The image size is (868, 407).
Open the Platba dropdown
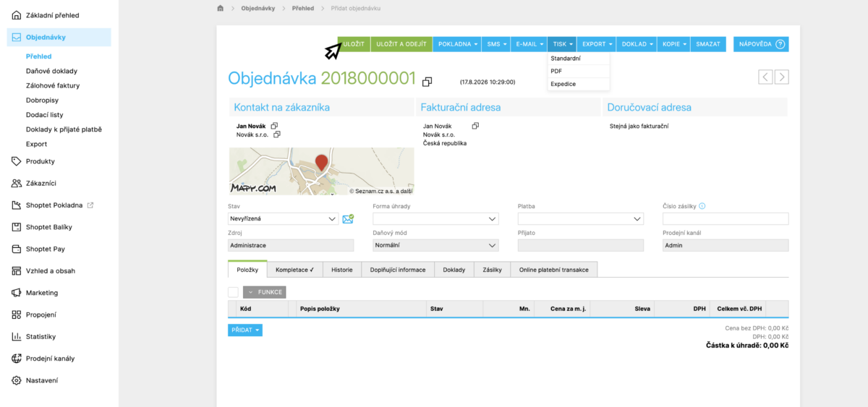(581, 218)
